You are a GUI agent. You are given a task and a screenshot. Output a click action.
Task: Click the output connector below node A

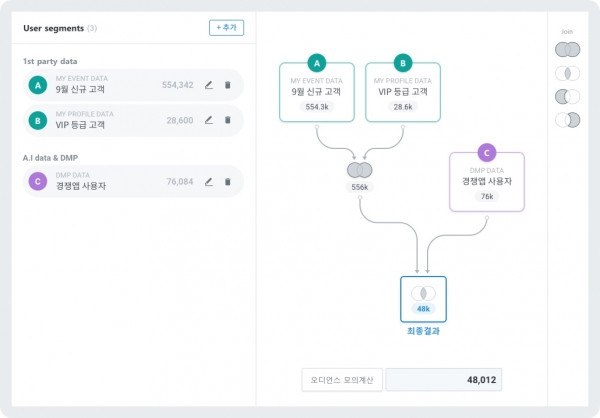pyautogui.click(x=317, y=126)
